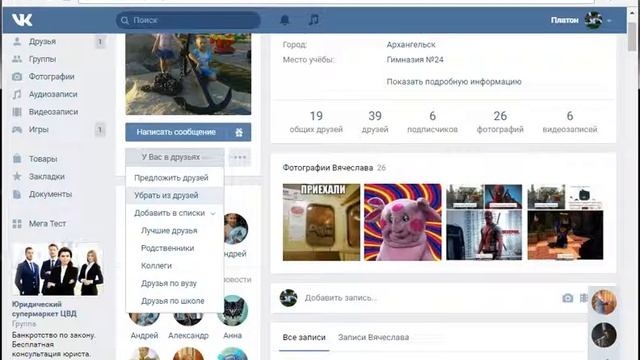Click the Игры gamepad sidebar icon
Image resolution: width=640 pixels, height=360 pixels.
17,129
